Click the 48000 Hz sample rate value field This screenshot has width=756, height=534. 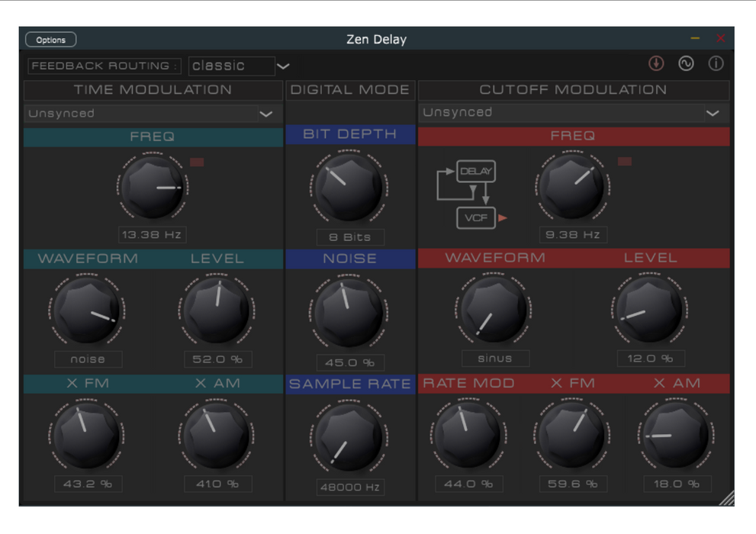350,487
